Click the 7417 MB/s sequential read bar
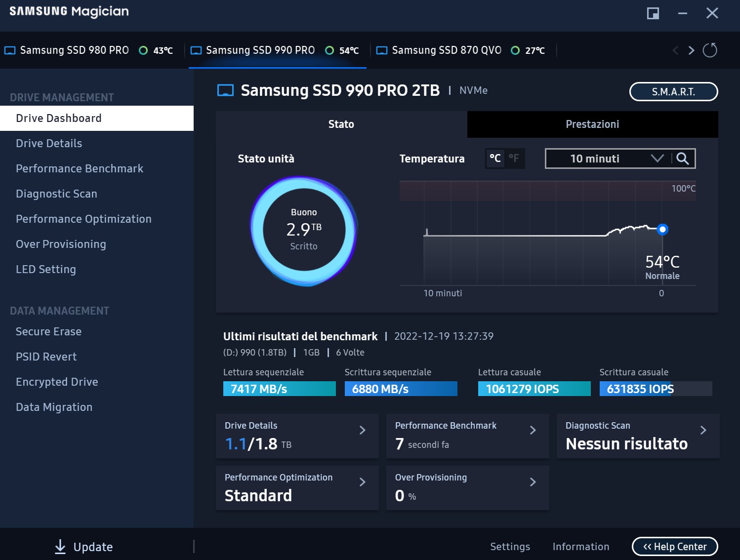Screen dimensions: 740x560 coord(280,389)
